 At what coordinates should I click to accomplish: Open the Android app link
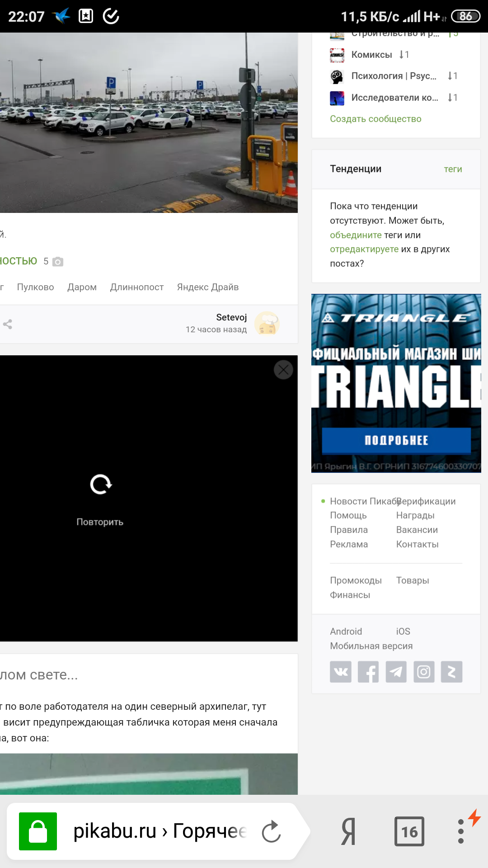(346, 632)
